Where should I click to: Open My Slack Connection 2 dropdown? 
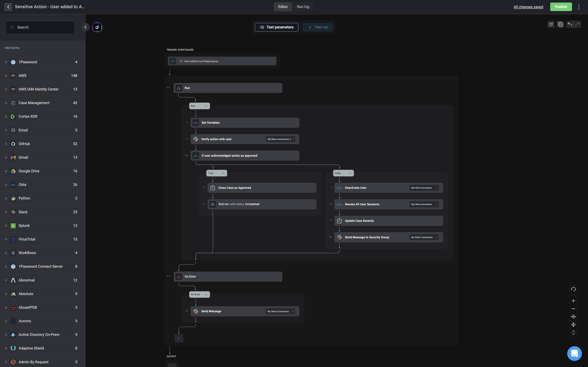click(280, 139)
